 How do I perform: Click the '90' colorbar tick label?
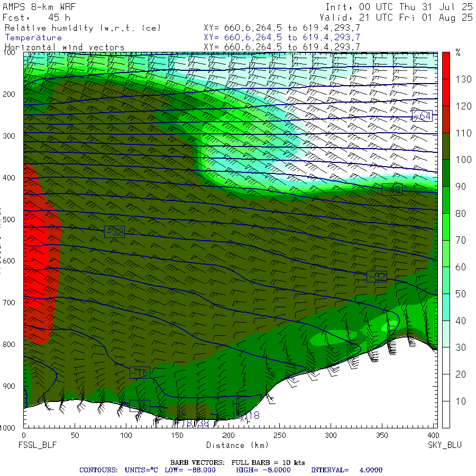(x=461, y=187)
